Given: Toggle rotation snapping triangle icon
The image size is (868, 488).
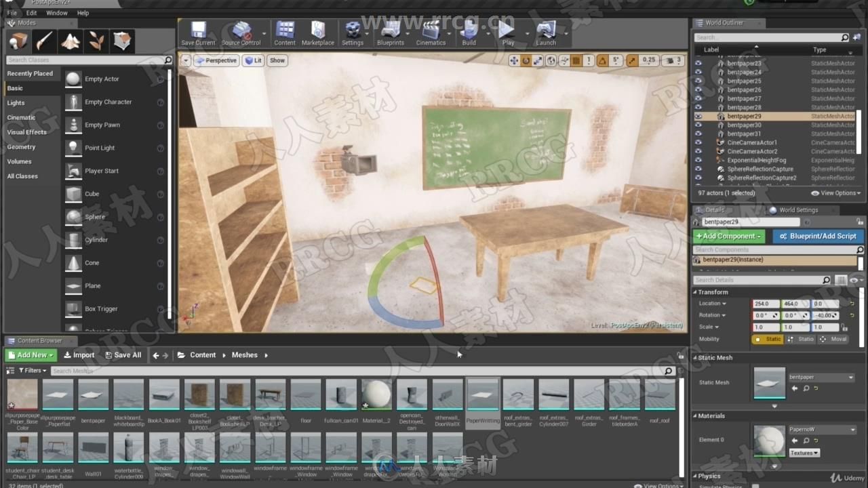Looking at the screenshot, I should pos(602,60).
